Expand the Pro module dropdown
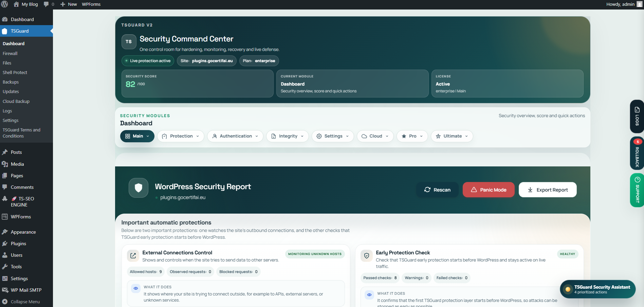The height and width of the screenshot is (307, 644). [412, 136]
